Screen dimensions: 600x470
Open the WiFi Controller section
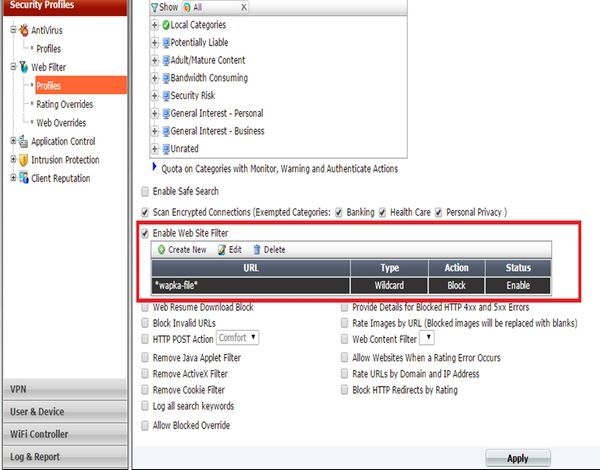click(65, 434)
